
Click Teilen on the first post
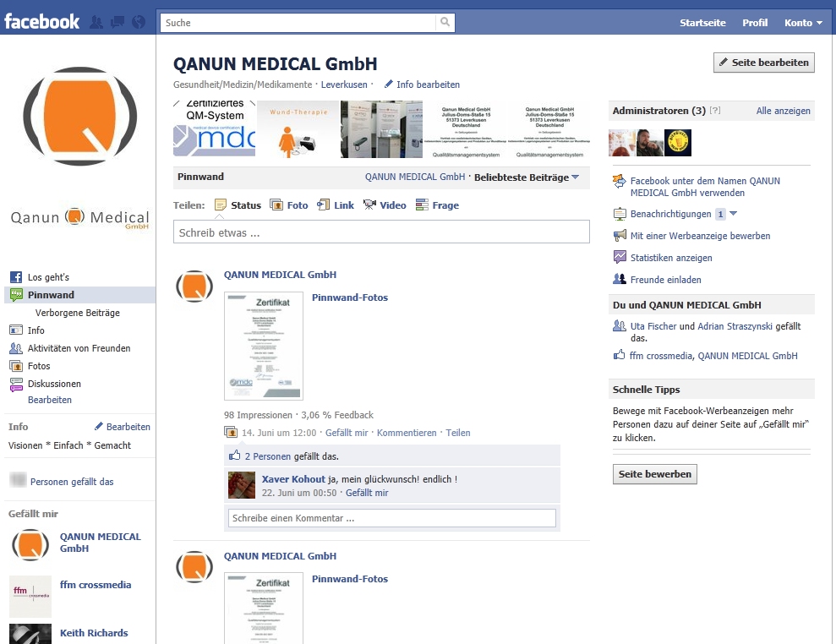point(458,433)
